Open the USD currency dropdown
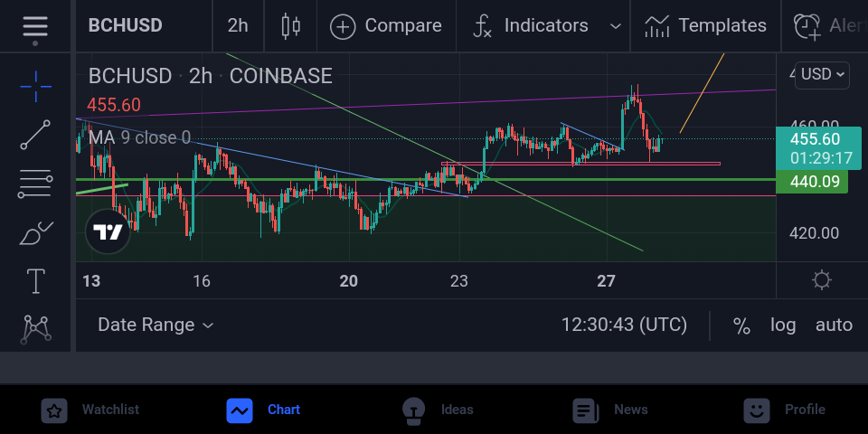The image size is (868, 434). pos(822,74)
